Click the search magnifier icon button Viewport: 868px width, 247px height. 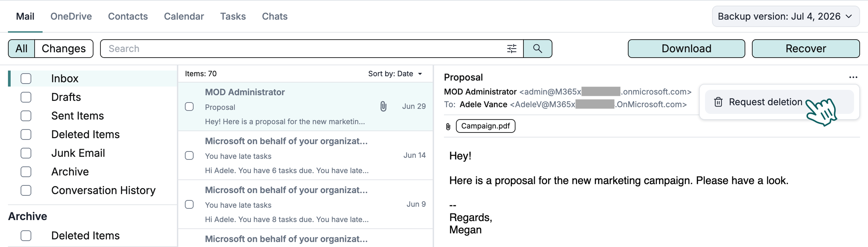[537, 49]
